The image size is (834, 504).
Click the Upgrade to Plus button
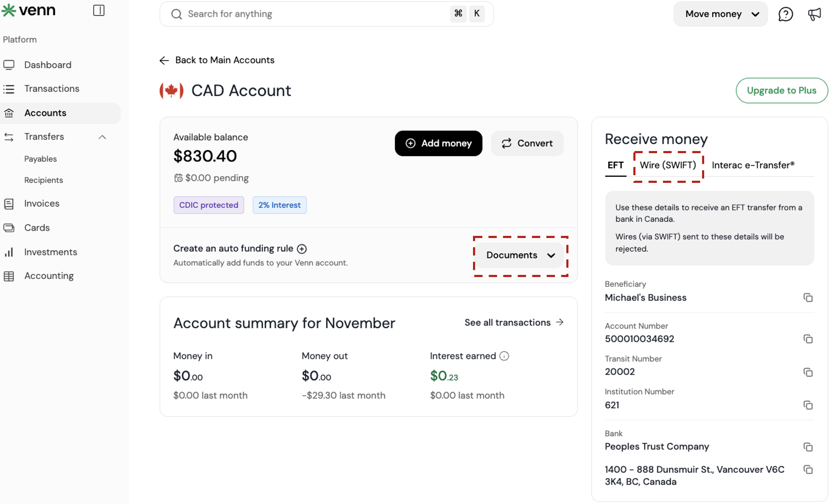coord(781,90)
